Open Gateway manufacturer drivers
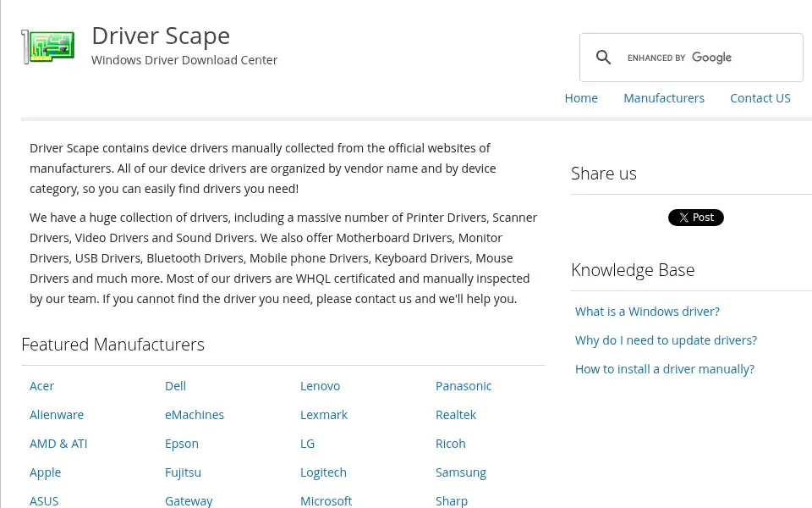 pos(189,501)
